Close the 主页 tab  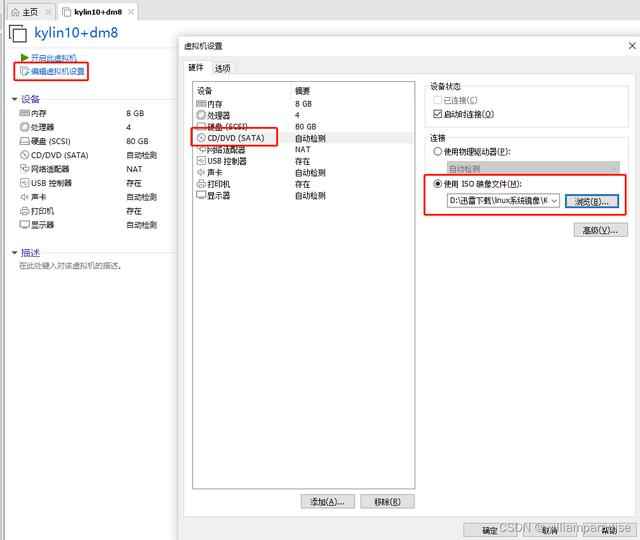coord(48,12)
